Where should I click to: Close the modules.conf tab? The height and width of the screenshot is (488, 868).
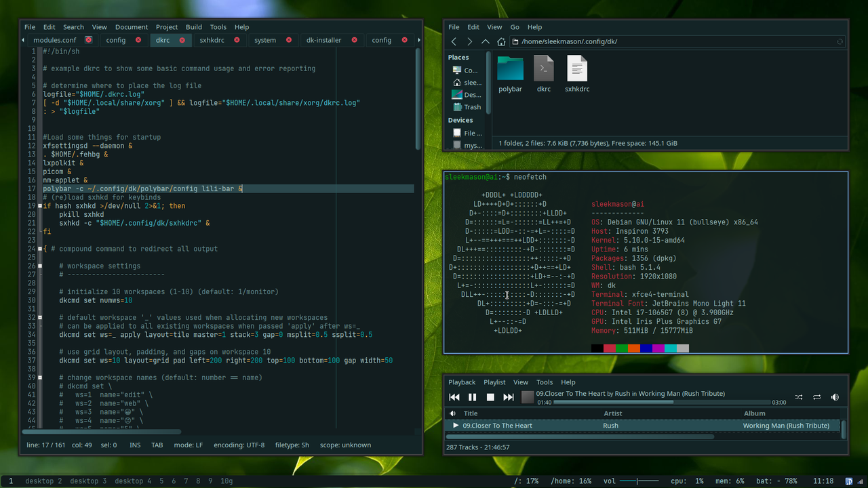coord(88,40)
